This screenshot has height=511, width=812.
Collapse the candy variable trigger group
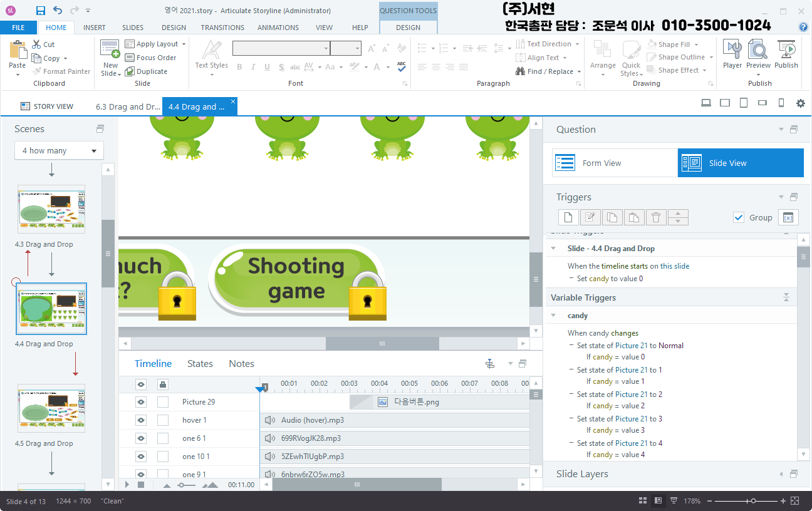coord(553,316)
